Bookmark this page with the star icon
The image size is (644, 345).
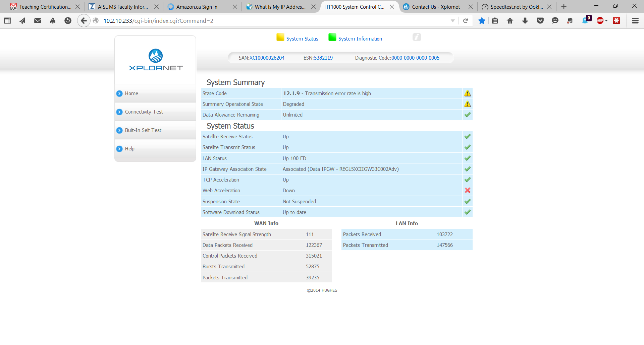[482, 21]
